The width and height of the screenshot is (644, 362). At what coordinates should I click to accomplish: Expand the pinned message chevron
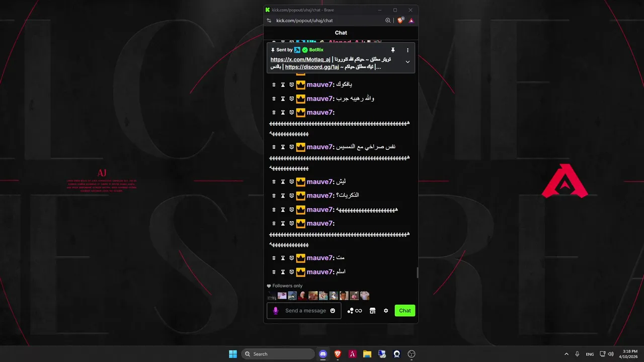[x=408, y=62]
